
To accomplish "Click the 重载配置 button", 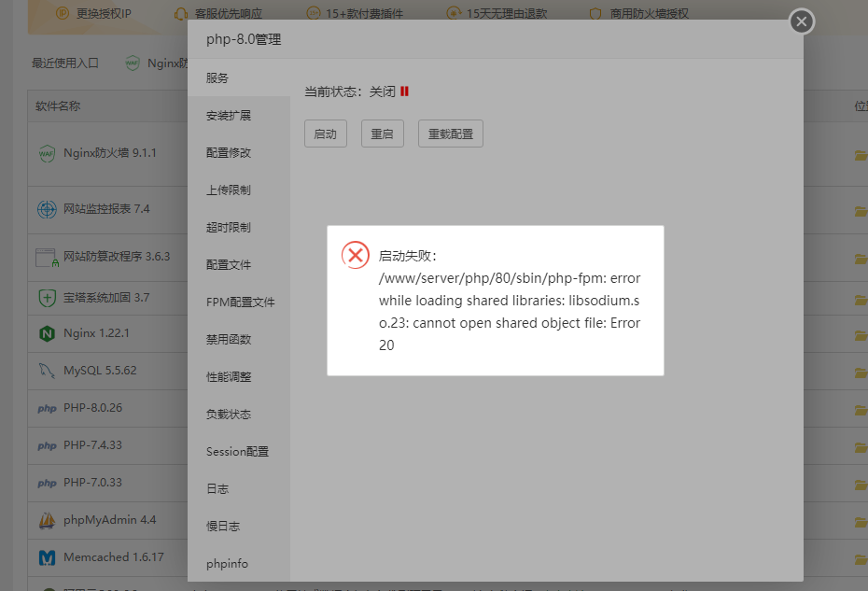I will coord(451,134).
